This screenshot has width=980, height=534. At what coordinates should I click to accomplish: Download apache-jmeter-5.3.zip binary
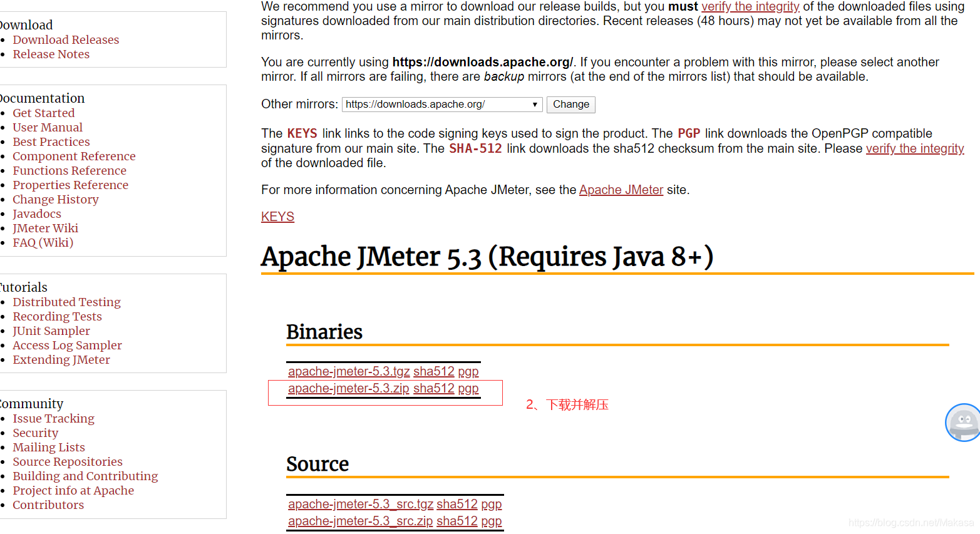pos(349,388)
